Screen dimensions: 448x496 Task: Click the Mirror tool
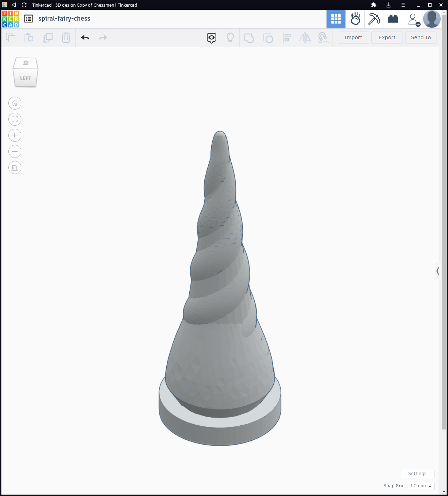click(305, 38)
